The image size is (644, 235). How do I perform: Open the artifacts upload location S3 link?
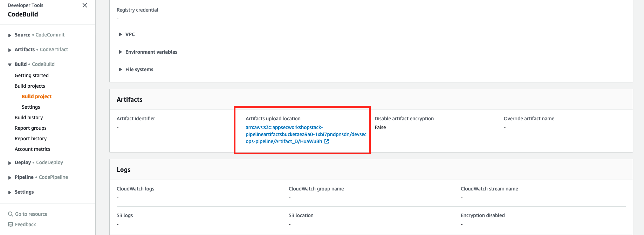[306, 134]
